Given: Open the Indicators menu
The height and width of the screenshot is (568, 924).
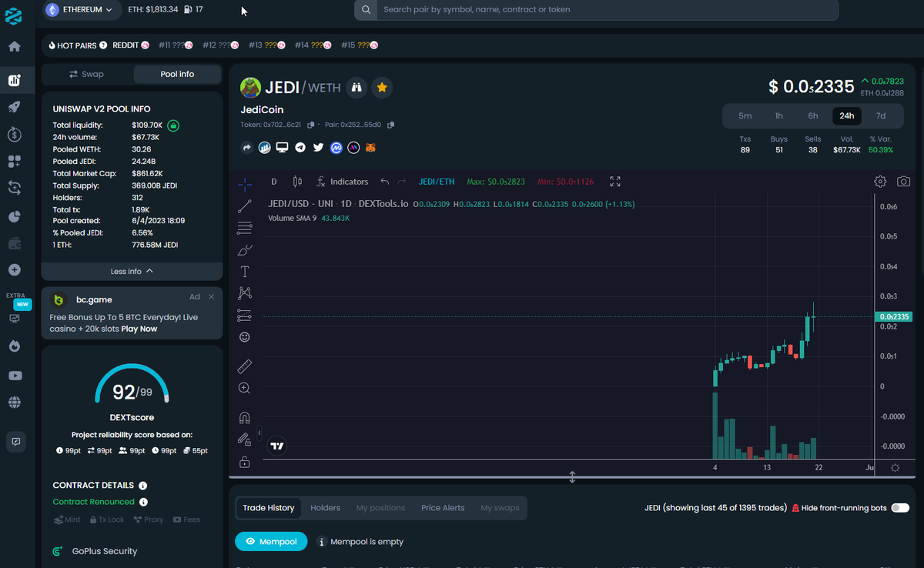Looking at the screenshot, I should coord(342,182).
